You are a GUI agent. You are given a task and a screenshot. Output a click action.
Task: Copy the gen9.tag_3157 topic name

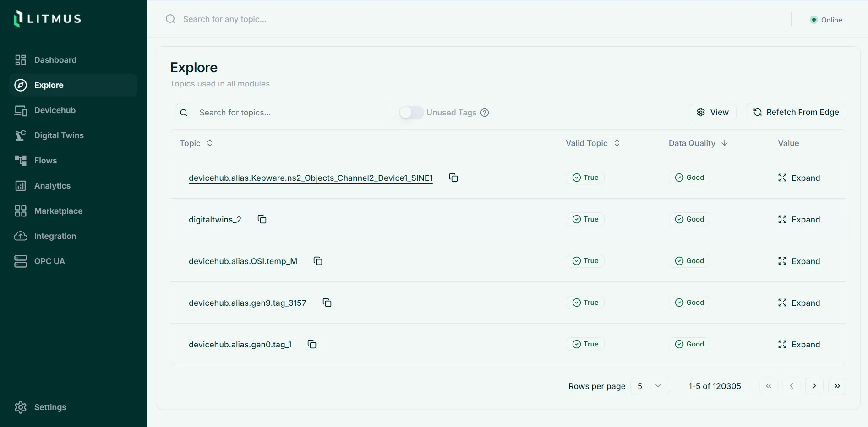coord(327,303)
